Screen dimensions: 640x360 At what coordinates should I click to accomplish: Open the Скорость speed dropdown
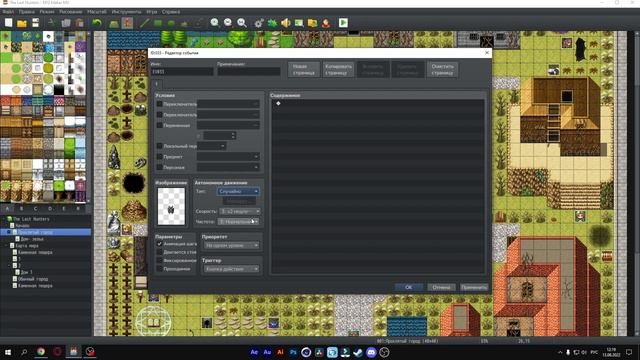point(240,211)
